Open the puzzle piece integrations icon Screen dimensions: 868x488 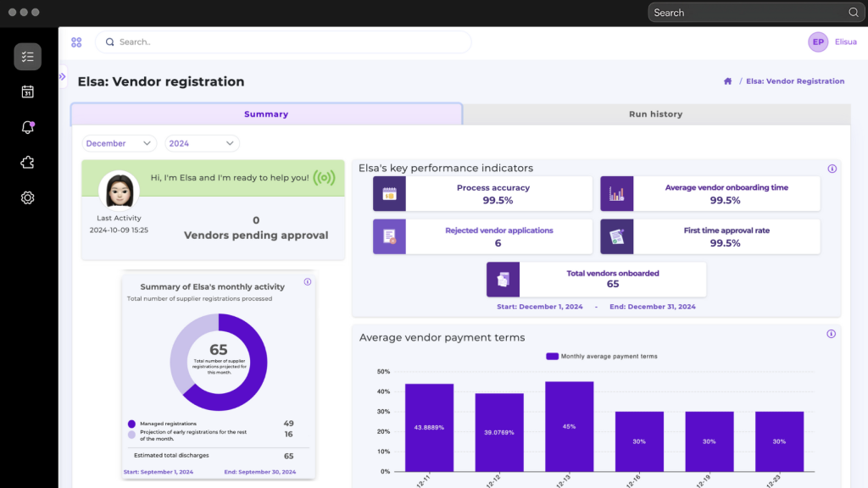point(27,163)
